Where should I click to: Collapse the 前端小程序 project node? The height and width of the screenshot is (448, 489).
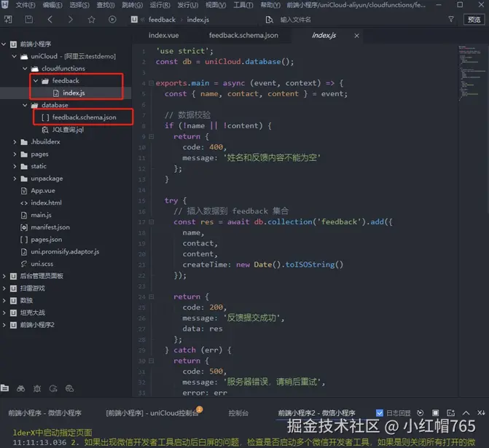tap(4, 44)
